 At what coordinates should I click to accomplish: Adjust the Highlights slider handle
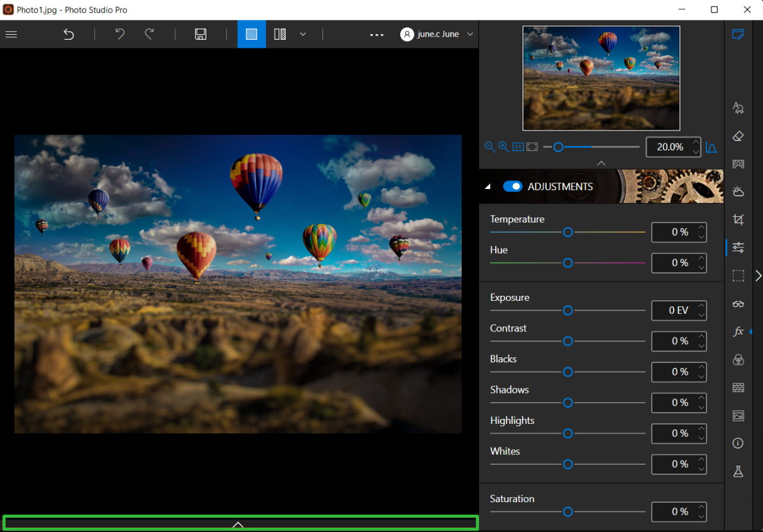click(568, 433)
